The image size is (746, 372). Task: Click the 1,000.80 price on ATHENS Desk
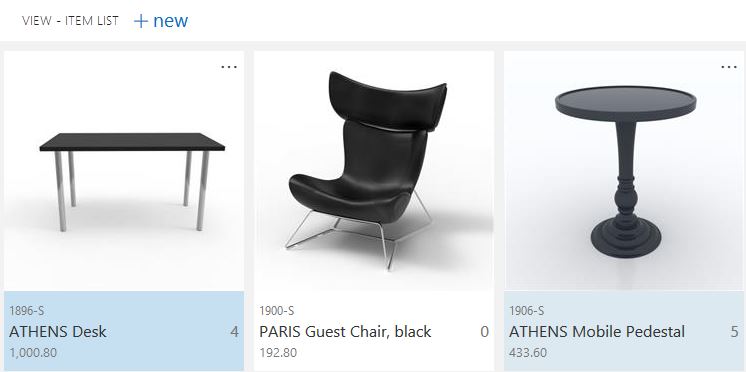pyautogui.click(x=33, y=353)
